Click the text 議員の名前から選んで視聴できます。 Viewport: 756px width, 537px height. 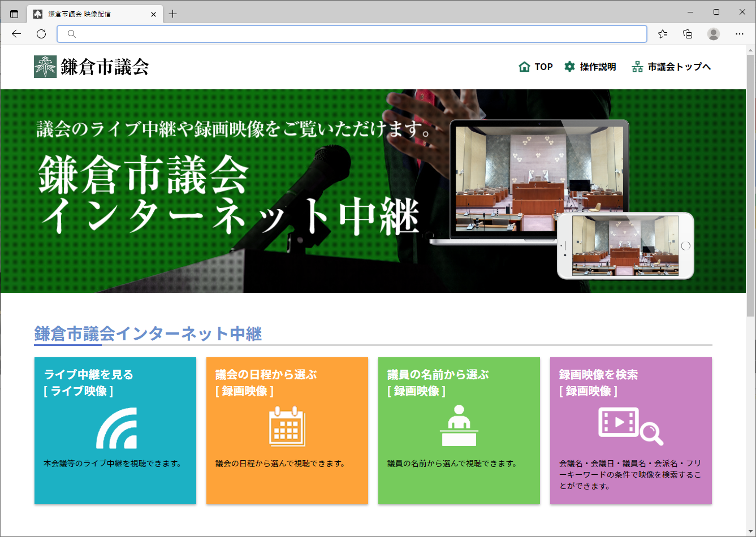[x=452, y=464]
